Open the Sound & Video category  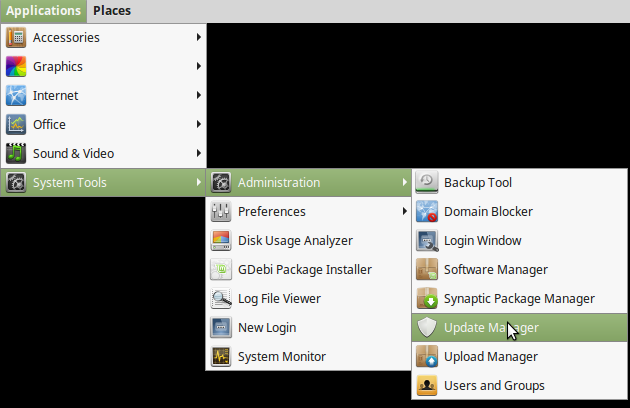click(x=104, y=153)
